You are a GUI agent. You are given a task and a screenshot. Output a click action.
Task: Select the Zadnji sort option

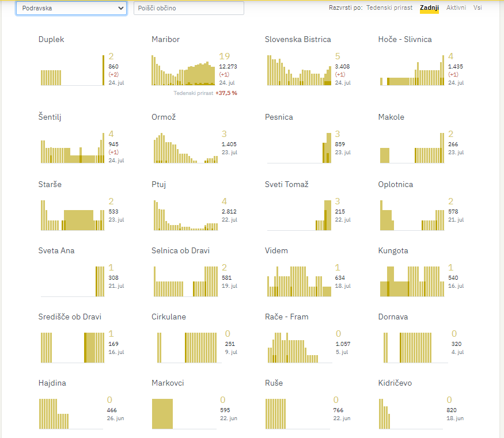point(429,7)
